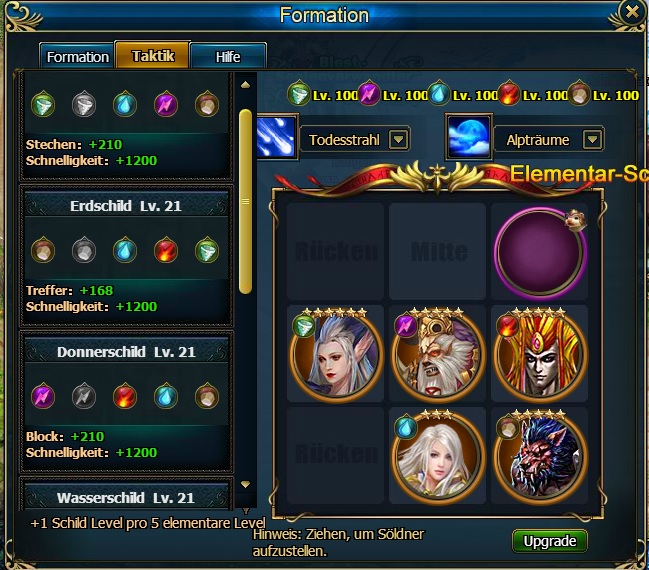Open the Alpträume dropdown arrow

592,139
